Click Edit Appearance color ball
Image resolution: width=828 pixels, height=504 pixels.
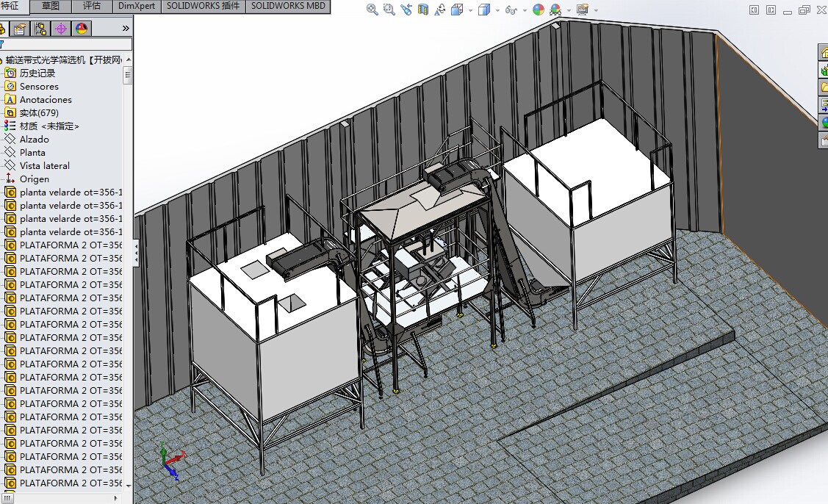538,10
